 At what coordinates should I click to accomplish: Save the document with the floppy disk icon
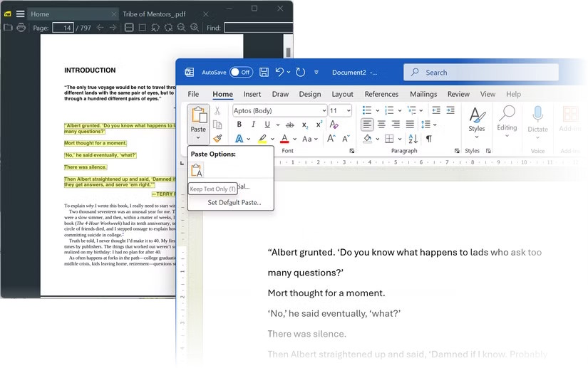pos(264,72)
